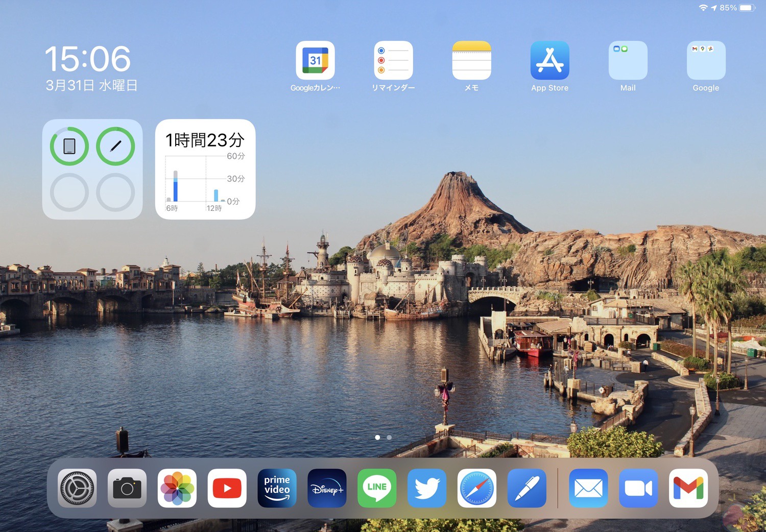
Task: Launch the App Store
Action: (x=550, y=60)
